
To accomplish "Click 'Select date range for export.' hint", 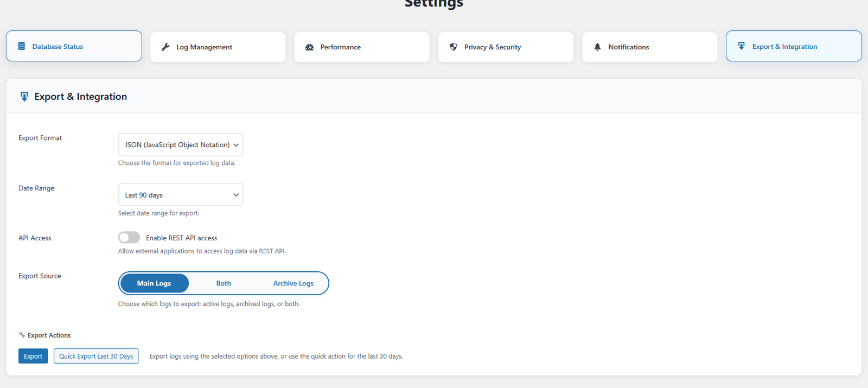I will (158, 213).
